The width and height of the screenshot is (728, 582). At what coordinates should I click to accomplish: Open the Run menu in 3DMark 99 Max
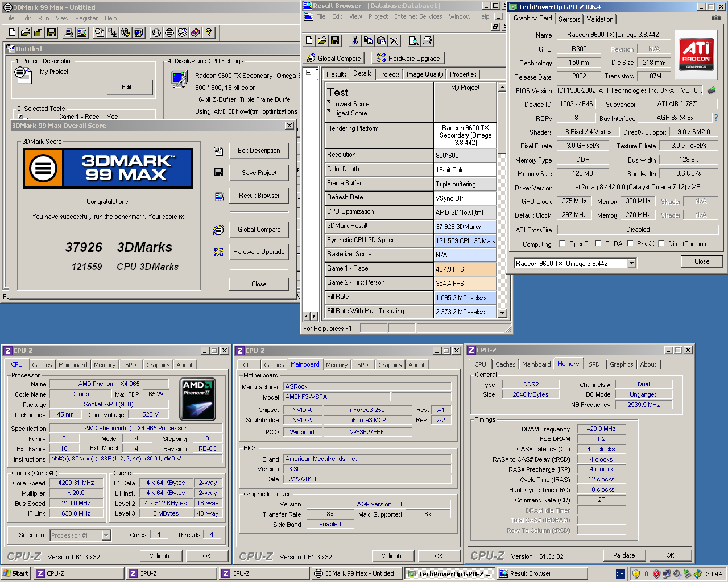point(44,18)
